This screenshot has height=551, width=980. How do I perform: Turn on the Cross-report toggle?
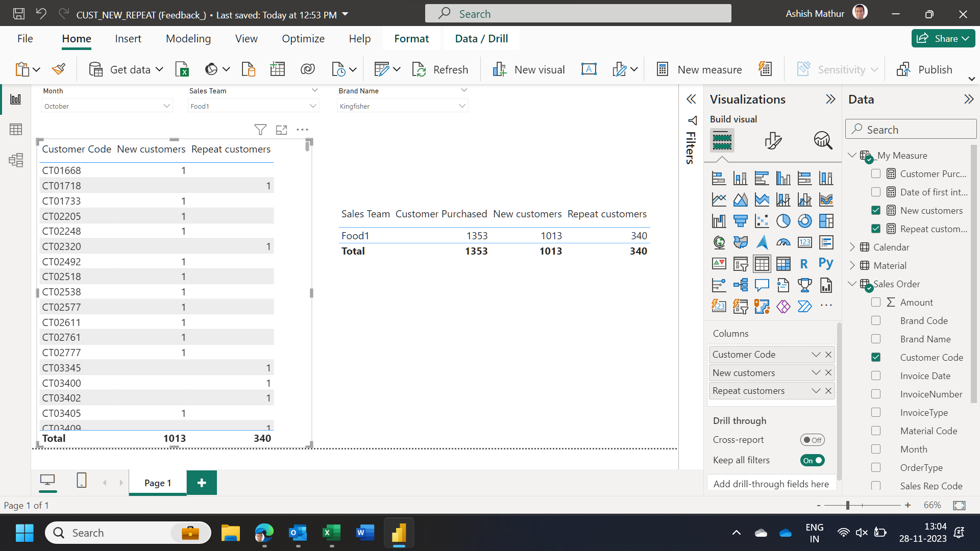[812, 440]
